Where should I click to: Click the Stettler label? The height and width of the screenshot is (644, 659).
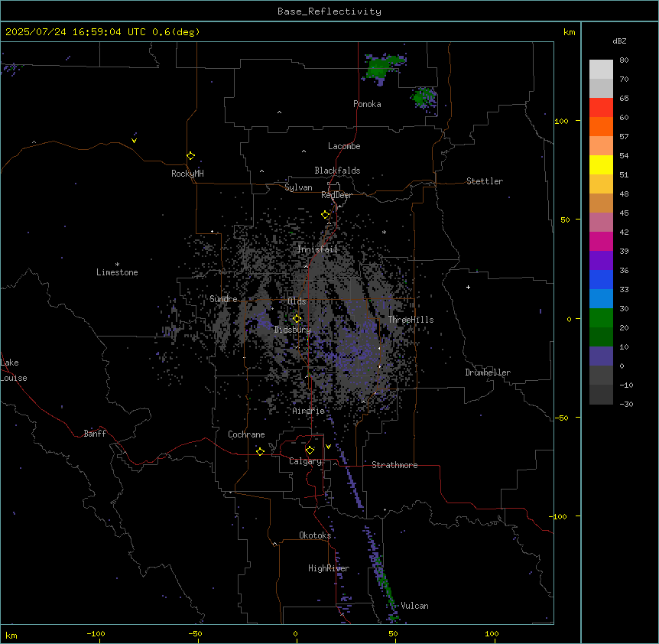pos(485,181)
